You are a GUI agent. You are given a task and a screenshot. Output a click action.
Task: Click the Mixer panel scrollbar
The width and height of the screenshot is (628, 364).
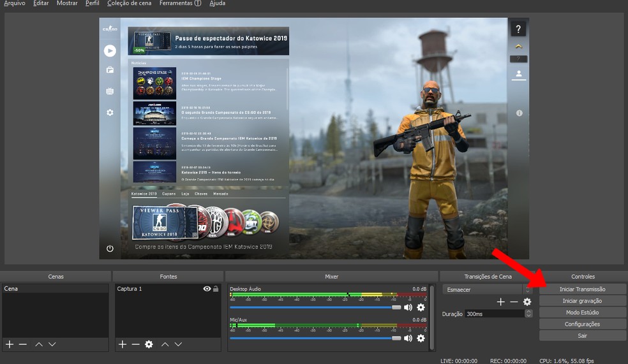[x=431, y=317]
